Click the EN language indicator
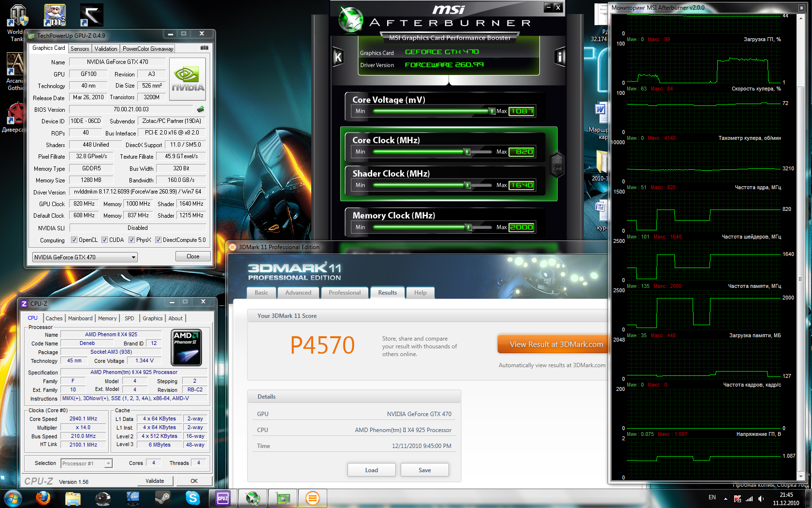812x508 pixels. pyautogui.click(x=712, y=497)
